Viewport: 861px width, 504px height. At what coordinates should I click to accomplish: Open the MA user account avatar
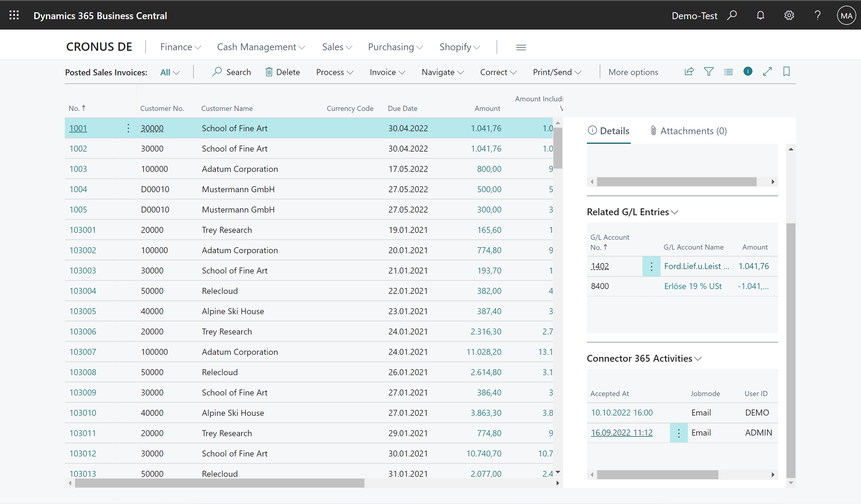pyautogui.click(x=846, y=16)
